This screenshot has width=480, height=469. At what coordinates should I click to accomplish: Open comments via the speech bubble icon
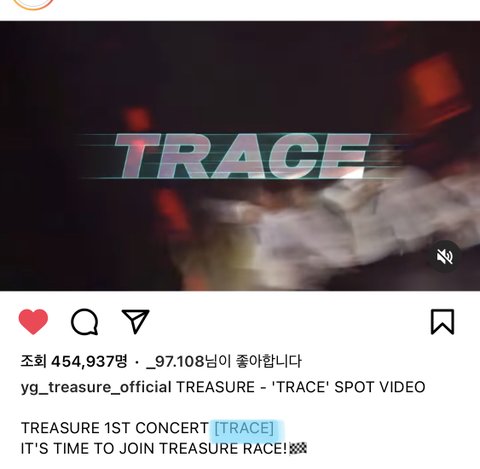pyautogui.click(x=85, y=322)
